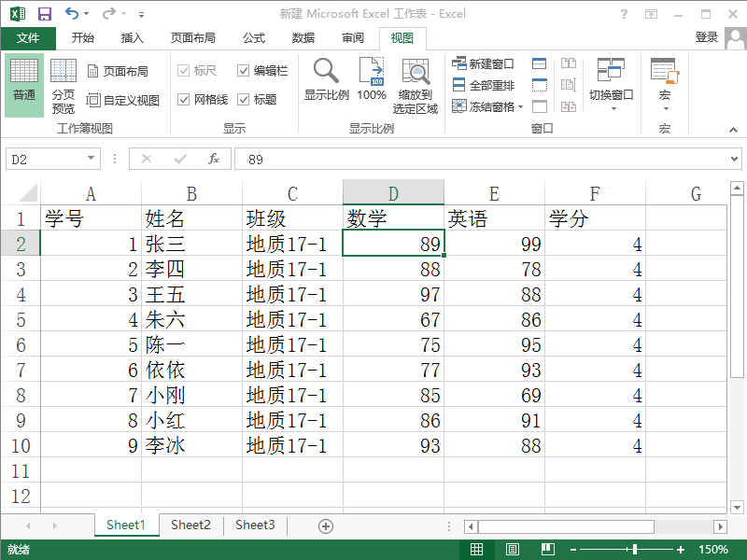Click the 150% zoom level
747x560 pixels.
point(713,550)
